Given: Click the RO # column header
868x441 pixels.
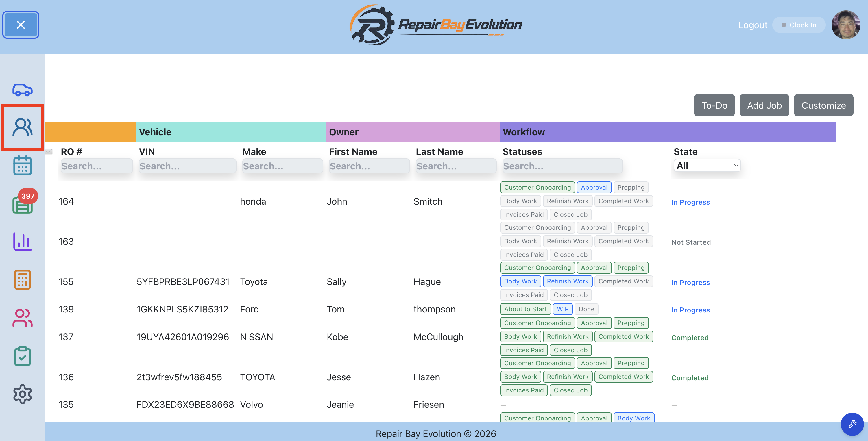Looking at the screenshot, I should (x=71, y=152).
